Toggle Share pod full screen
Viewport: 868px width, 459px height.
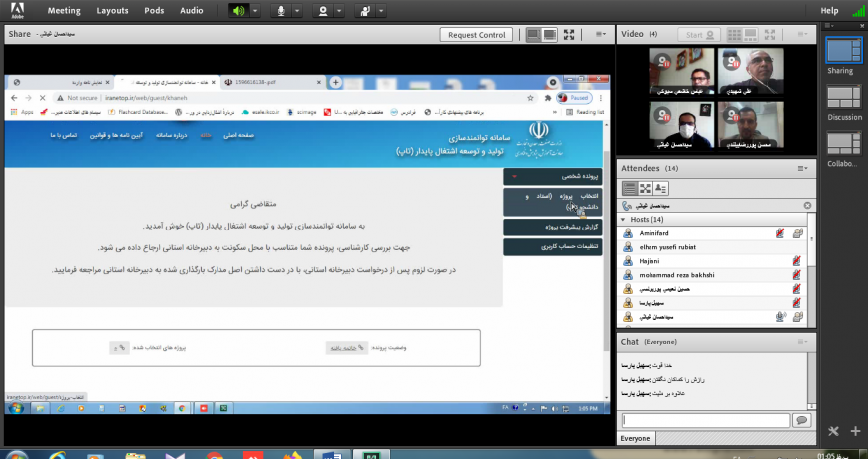coord(569,34)
